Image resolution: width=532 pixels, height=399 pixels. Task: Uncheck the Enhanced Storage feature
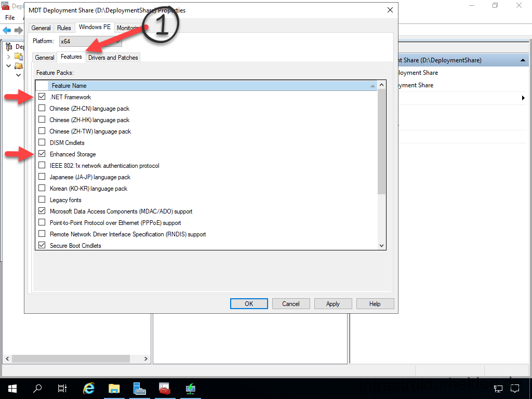click(42, 154)
